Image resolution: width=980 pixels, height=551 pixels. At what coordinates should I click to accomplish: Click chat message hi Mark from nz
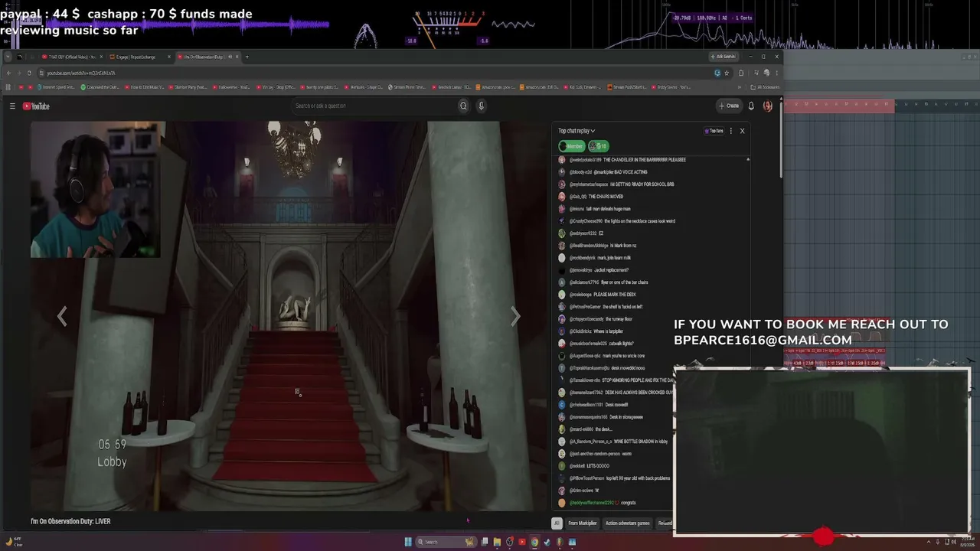pyautogui.click(x=624, y=246)
